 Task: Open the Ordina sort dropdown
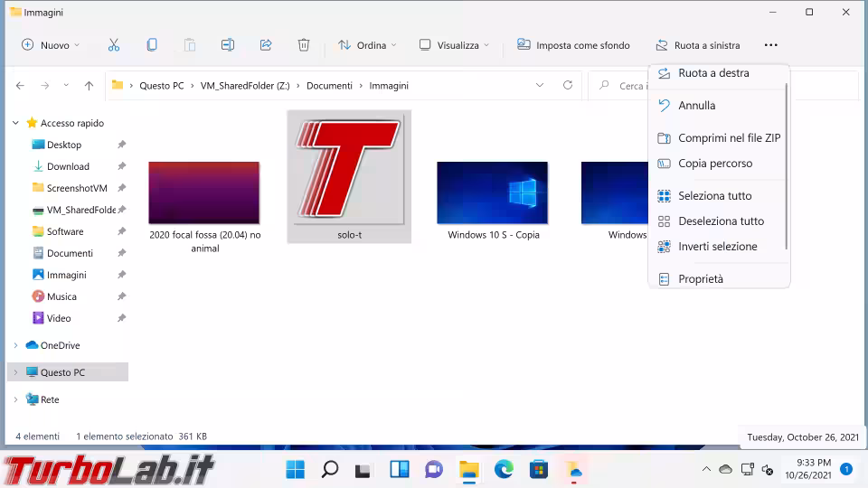click(367, 45)
